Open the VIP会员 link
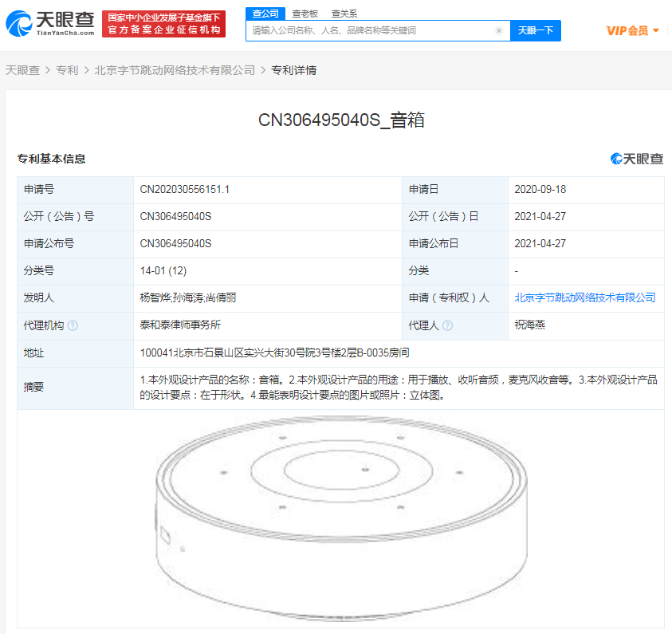 click(x=627, y=30)
